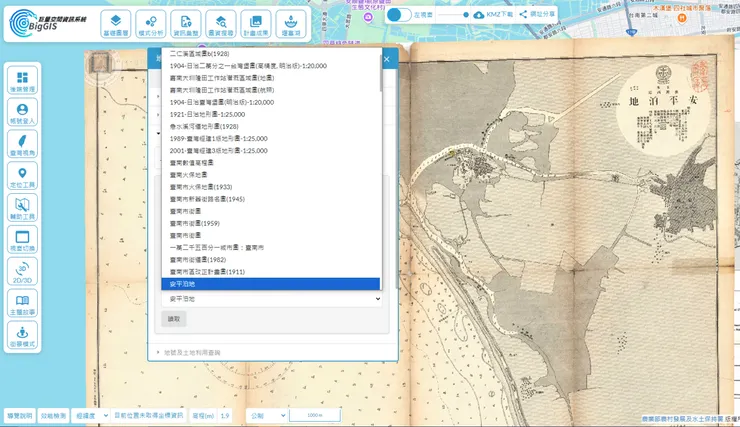
Task: Open the dashboard management sidebar icon
Action: pos(22,81)
